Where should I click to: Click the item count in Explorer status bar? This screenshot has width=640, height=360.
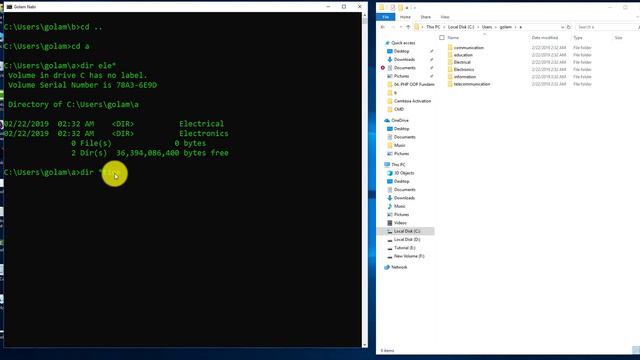387,351
